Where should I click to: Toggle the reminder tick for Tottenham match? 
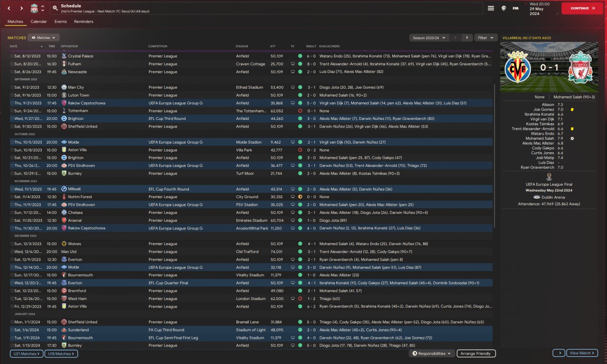(x=12, y=111)
